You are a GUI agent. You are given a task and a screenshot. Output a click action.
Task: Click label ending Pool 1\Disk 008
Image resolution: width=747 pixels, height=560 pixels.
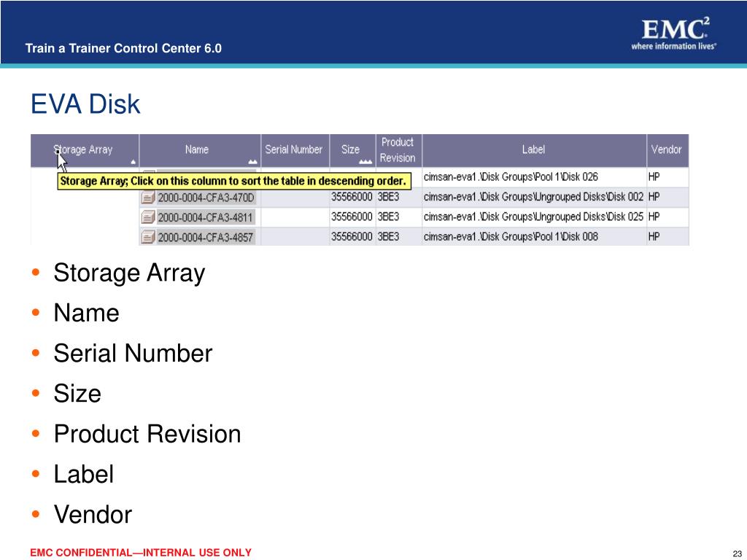point(511,237)
